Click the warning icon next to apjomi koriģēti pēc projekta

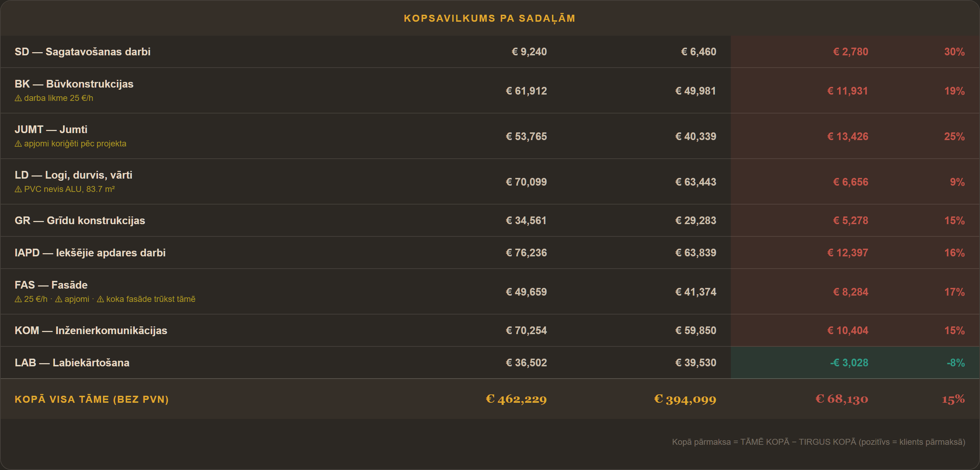[18, 144]
